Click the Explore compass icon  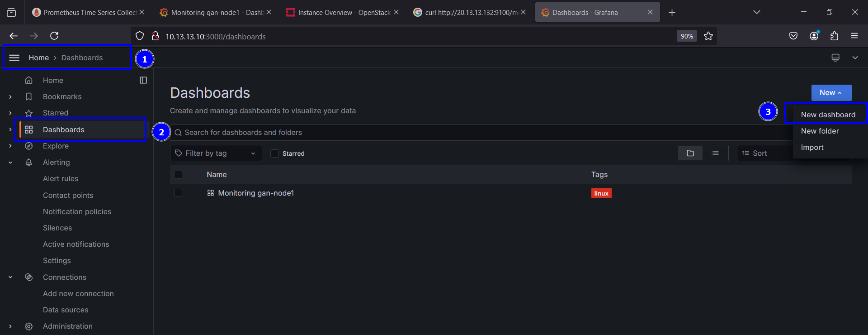[x=29, y=146]
